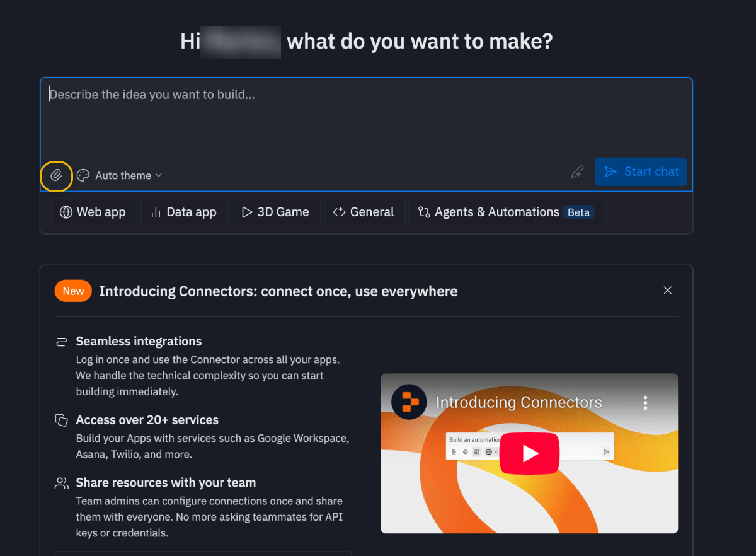Viewport: 756px width, 556px height.
Task: Select the 3D Game category
Action: point(276,212)
